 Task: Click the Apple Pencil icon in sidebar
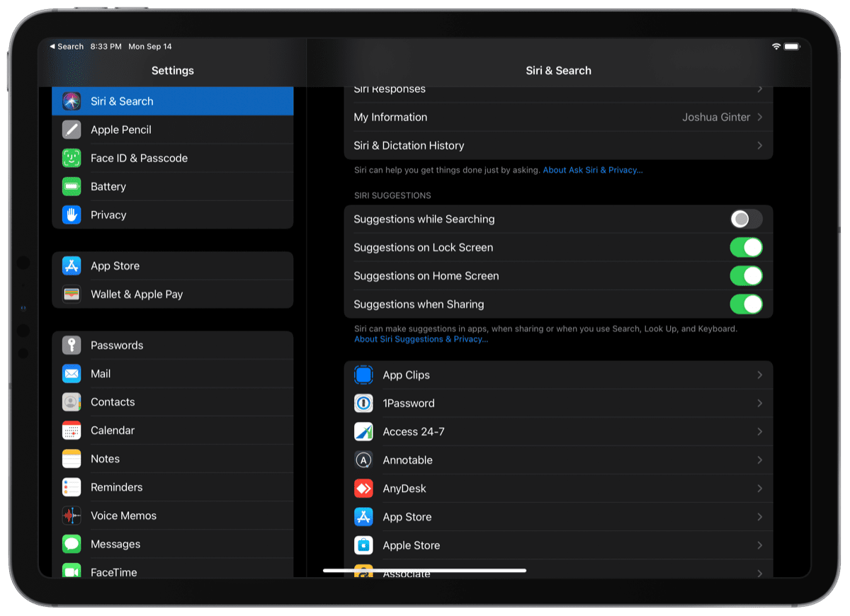(72, 130)
